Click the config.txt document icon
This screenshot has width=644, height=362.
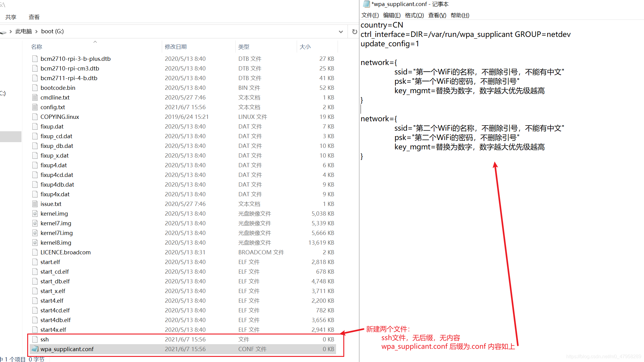point(35,107)
